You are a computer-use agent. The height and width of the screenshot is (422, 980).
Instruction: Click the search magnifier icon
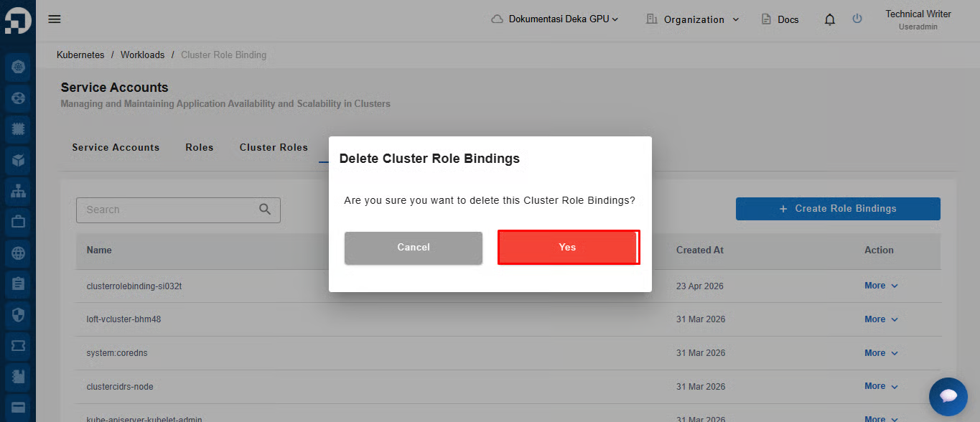(265, 210)
